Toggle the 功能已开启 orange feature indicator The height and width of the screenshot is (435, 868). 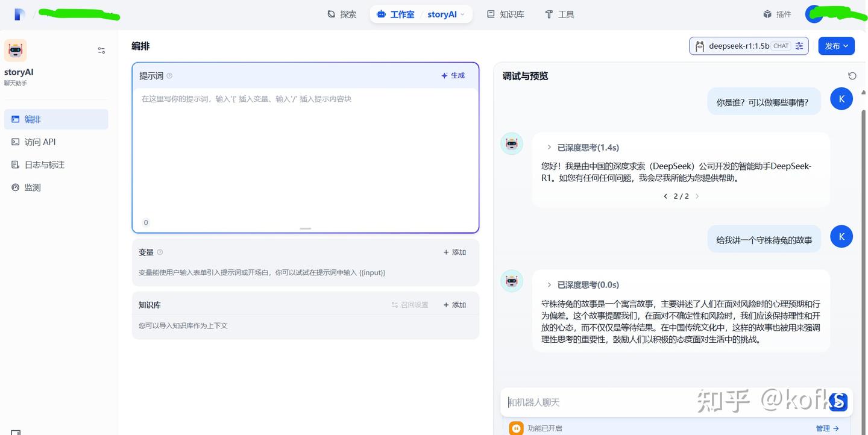[x=516, y=428]
